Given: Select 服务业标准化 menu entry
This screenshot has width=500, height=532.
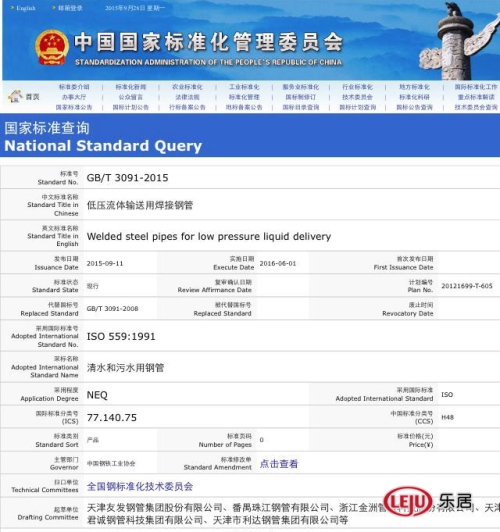Looking at the screenshot, I should pyautogui.click(x=301, y=87).
